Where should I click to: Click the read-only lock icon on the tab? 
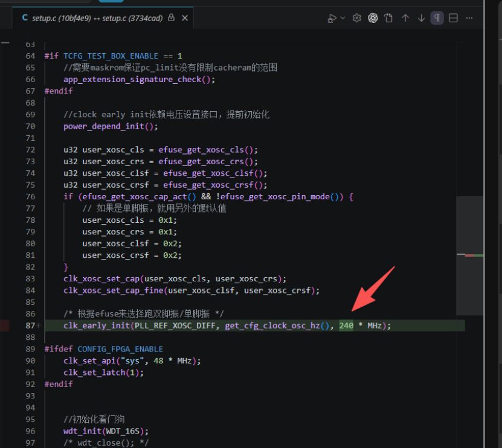172,18
